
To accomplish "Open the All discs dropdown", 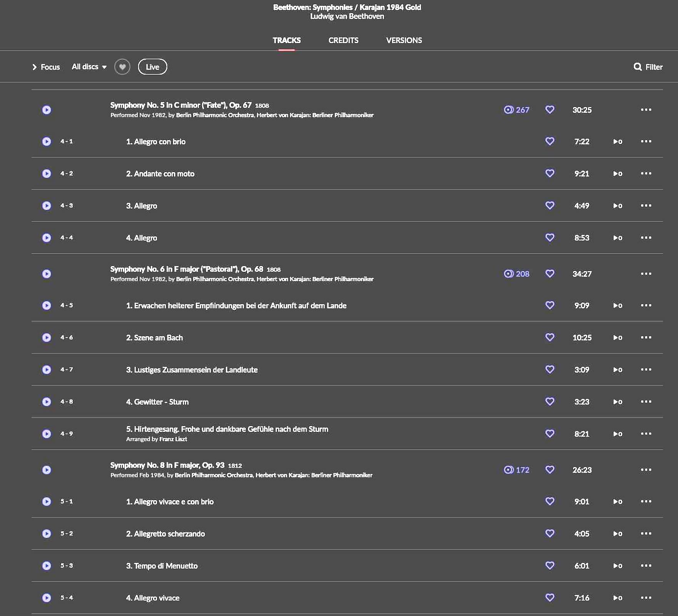I will (89, 67).
